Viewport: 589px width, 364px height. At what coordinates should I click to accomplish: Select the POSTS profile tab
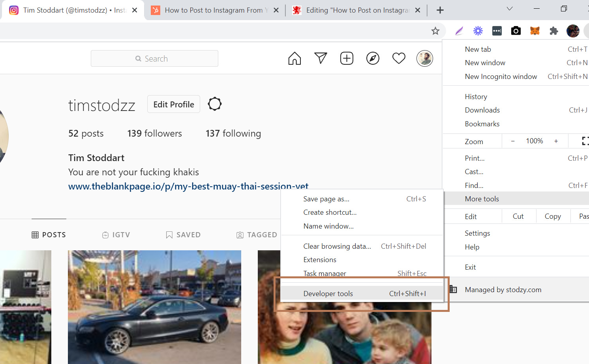pyautogui.click(x=49, y=235)
